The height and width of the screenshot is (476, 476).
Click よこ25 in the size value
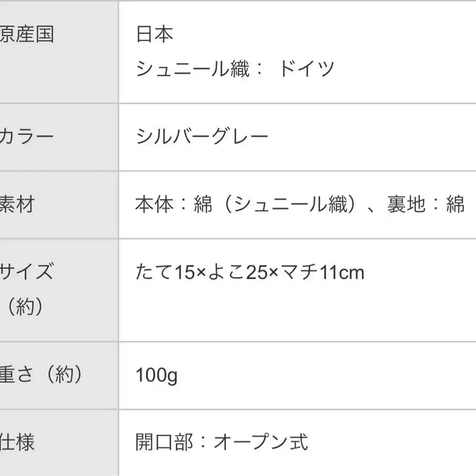pyautogui.click(x=242, y=273)
